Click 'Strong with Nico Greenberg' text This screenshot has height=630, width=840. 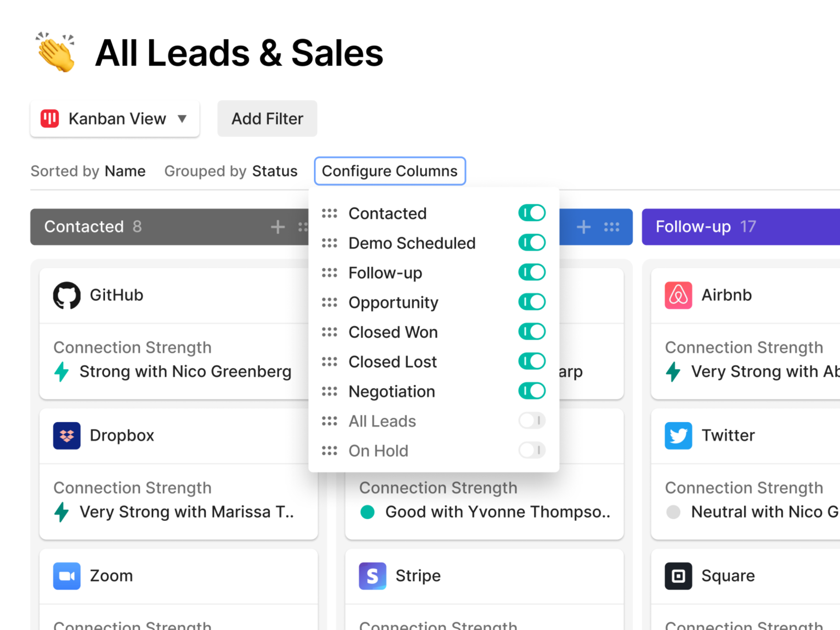[185, 372]
